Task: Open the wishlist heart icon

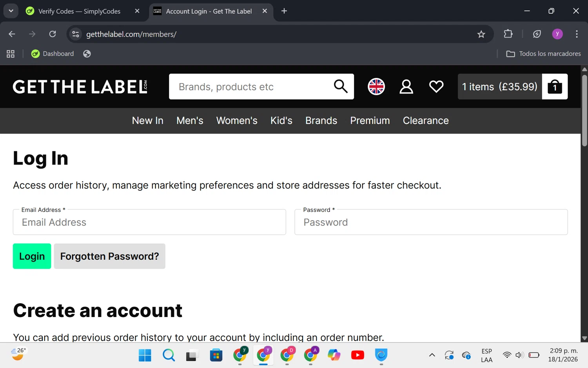Action: coord(436,87)
